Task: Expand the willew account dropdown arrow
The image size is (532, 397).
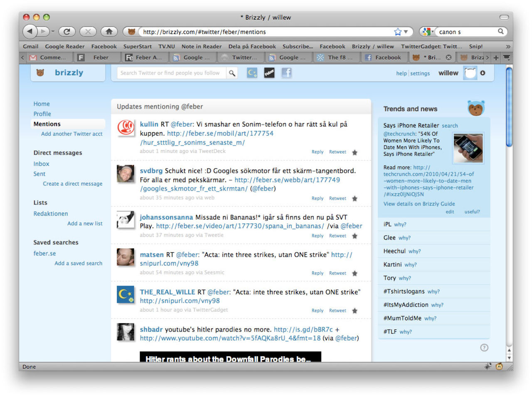Action: pyautogui.click(x=483, y=73)
